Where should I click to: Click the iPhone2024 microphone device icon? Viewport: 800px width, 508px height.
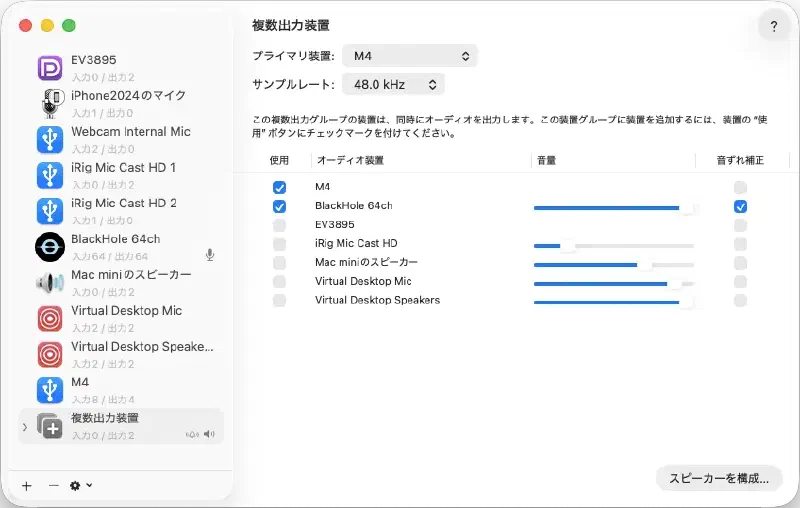(x=52, y=104)
